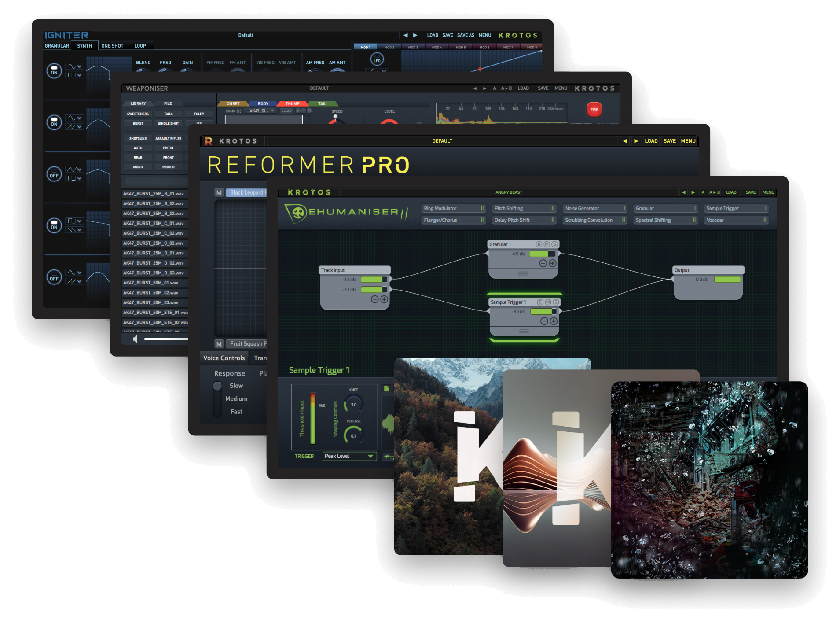Click plus icon on Sample Trigger 1 node
The width and height of the screenshot is (840, 623).
[554, 321]
